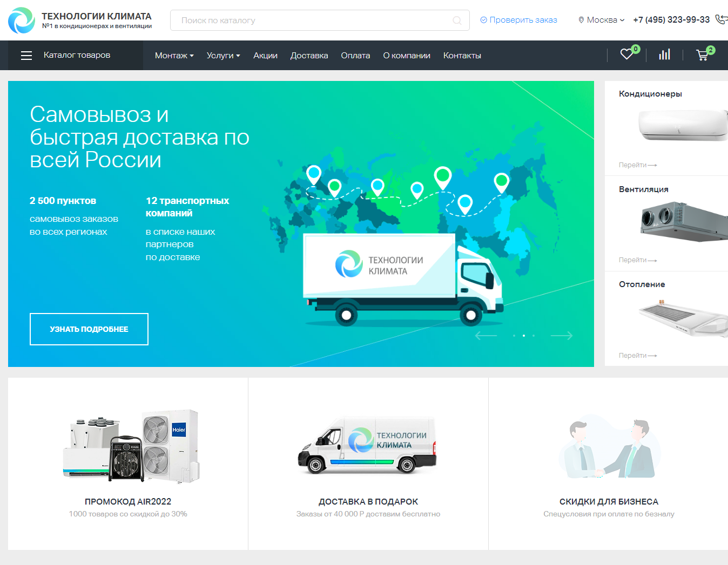Click the phone callback icon
The width and height of the screenshot is (728, 565).
tap(721, 19)
